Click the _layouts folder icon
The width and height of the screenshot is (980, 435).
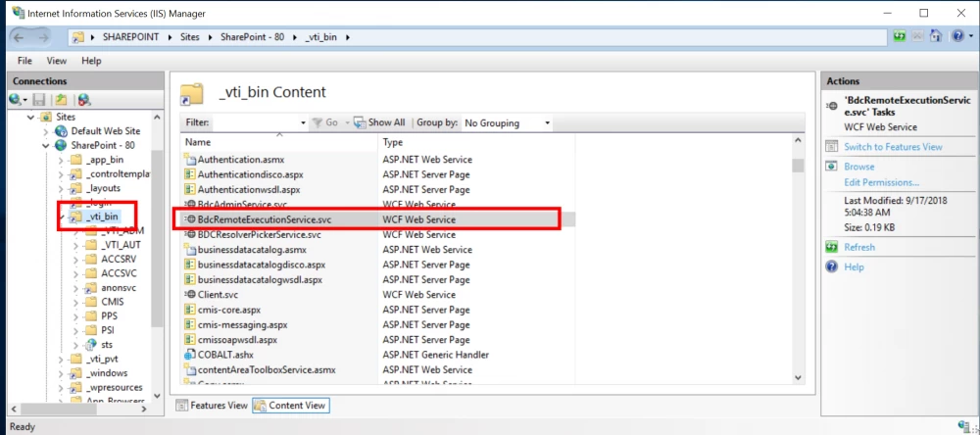pyautogui.click(x=75, y=188)
